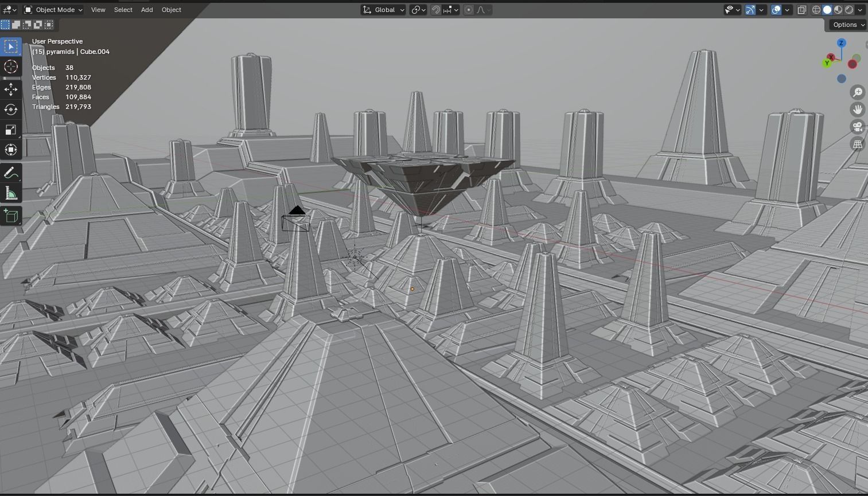The width and height of the screenshot is (868, 496).
Task: Toggle the camera view button
Action: point(858,127)
